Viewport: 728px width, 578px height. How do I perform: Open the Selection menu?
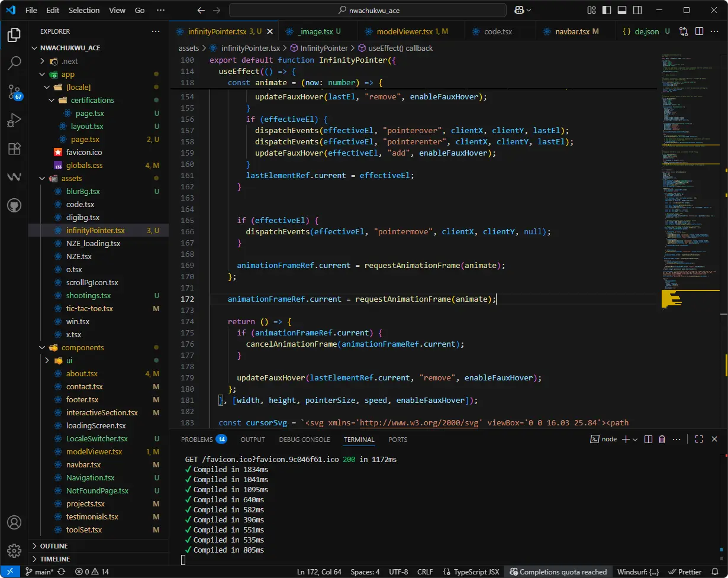[84, 10]
